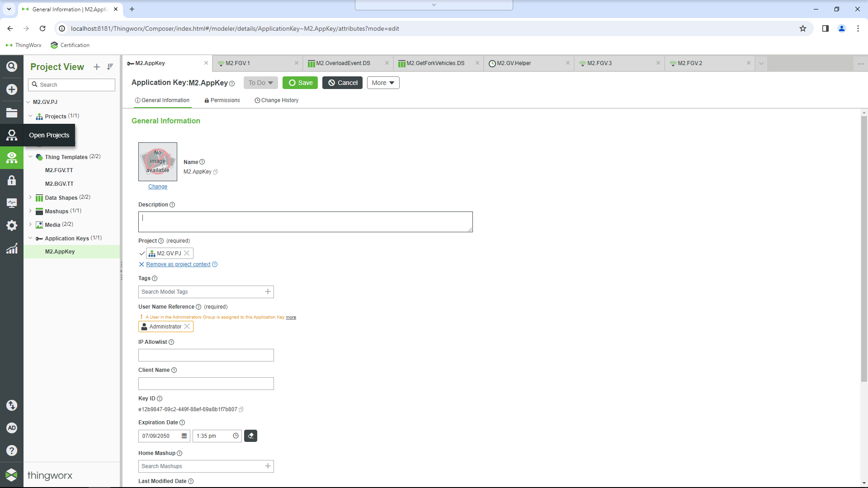Open Help via the question mark icon

tap(11, 450)
